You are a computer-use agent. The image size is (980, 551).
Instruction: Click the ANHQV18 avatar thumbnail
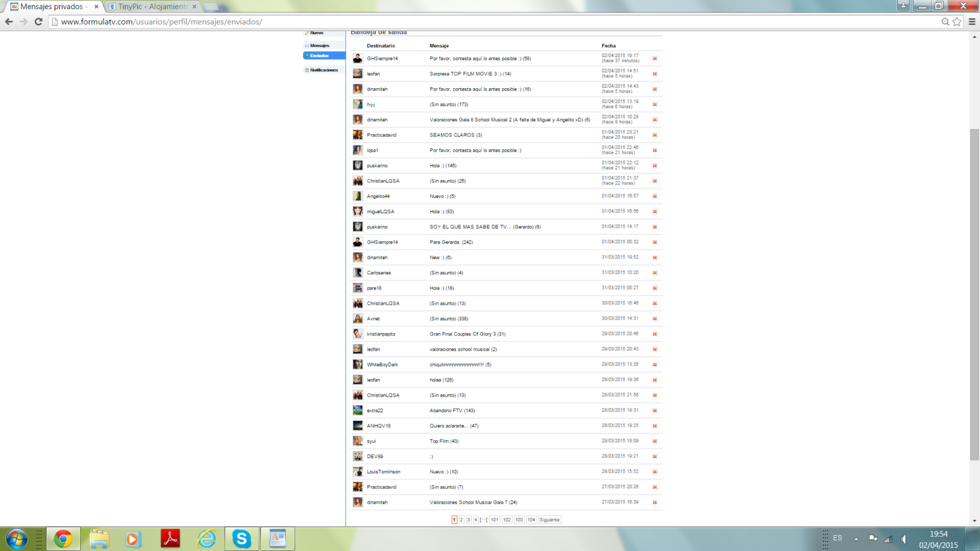click(358, 425)
